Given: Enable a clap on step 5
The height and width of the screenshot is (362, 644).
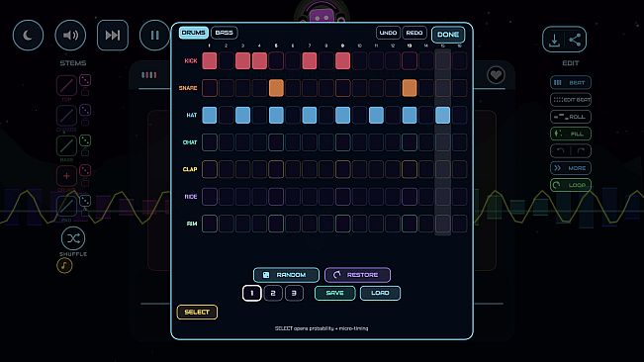Looking at the screenshot, I should point(276,169).
